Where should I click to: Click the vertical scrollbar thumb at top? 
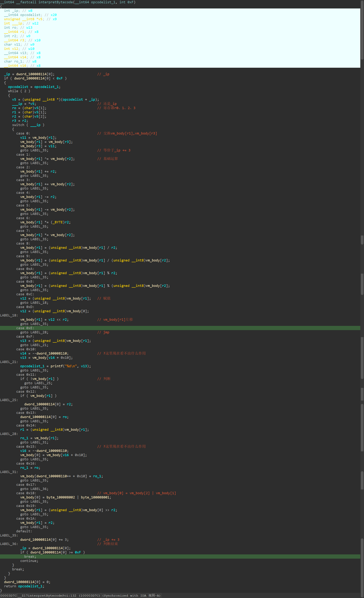click(x=362, y=30)
